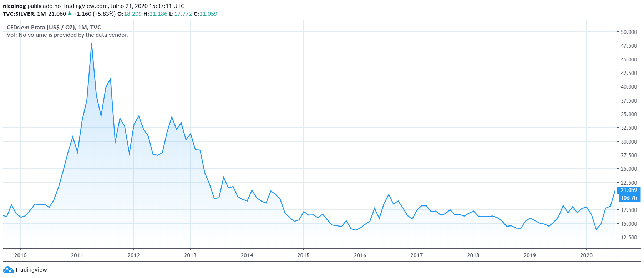This screenshot has height=278, width=644.
Task: Click the 2017 label on the time axis
Action: tap(417, 255)
